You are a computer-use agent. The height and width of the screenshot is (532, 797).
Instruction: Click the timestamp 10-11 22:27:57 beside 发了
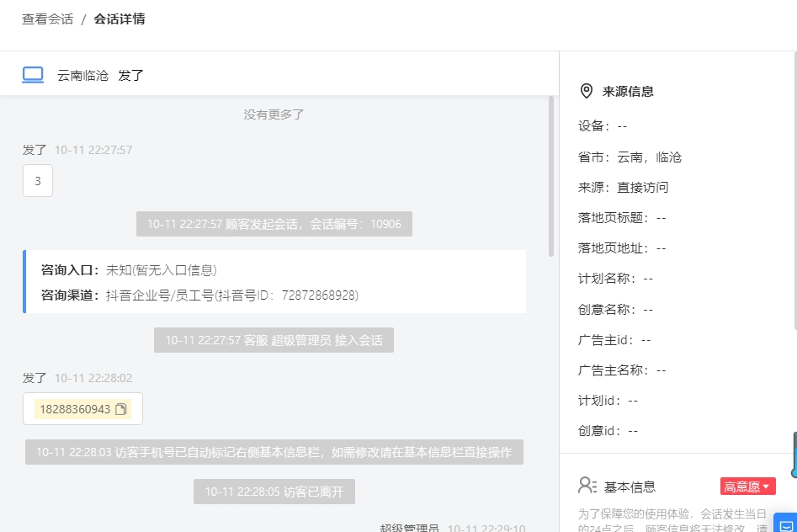point(93,150)
